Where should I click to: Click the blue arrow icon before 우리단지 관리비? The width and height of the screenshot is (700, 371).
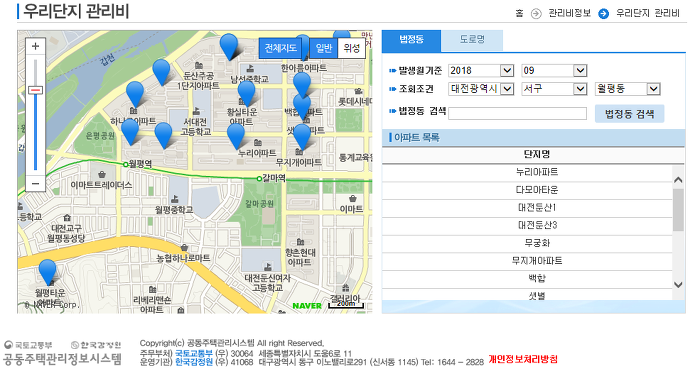[604, 14]
